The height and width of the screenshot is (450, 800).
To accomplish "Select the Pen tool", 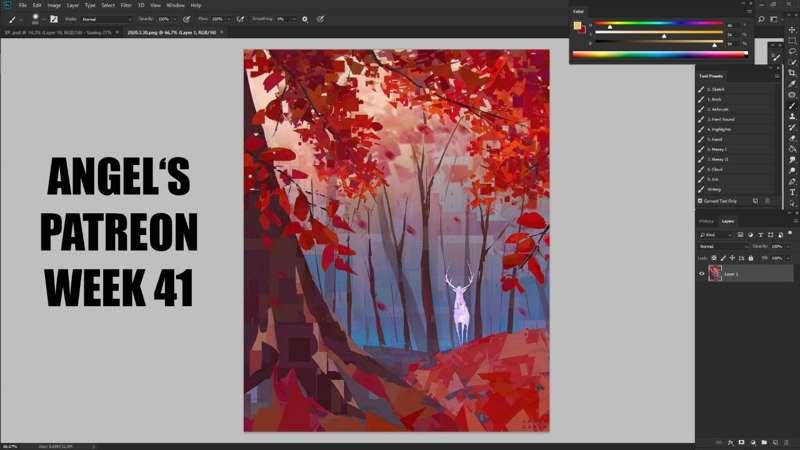I will click(792, 182).
